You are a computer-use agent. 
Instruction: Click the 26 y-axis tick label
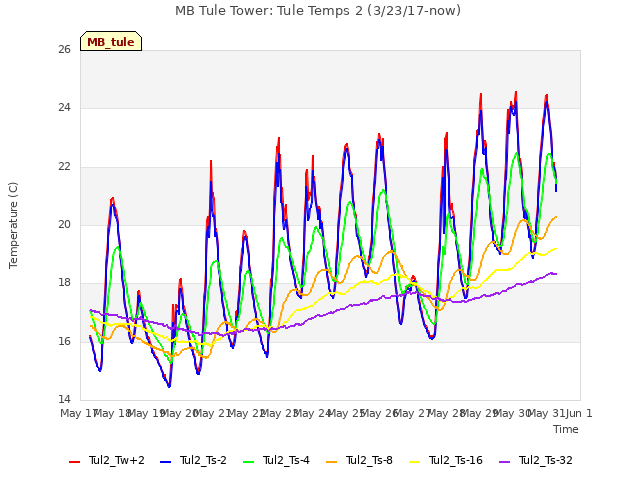pyautogui.click(x=64, y=49)
